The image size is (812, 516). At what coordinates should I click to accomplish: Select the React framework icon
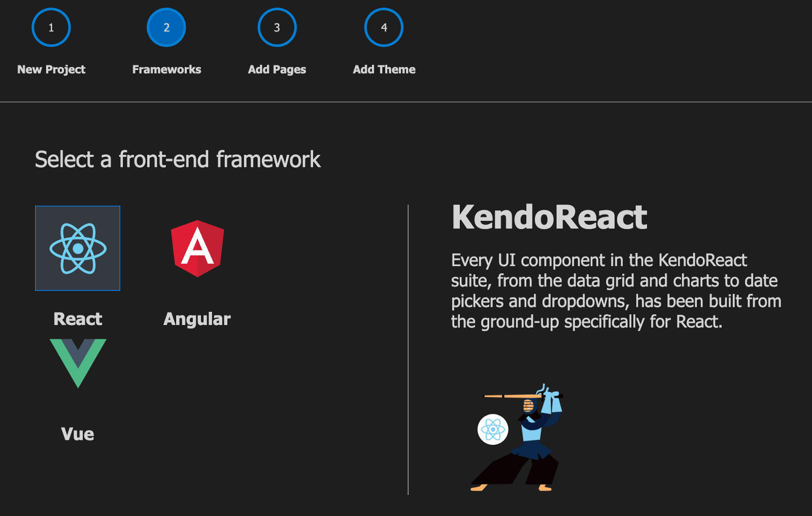point(78,248)
